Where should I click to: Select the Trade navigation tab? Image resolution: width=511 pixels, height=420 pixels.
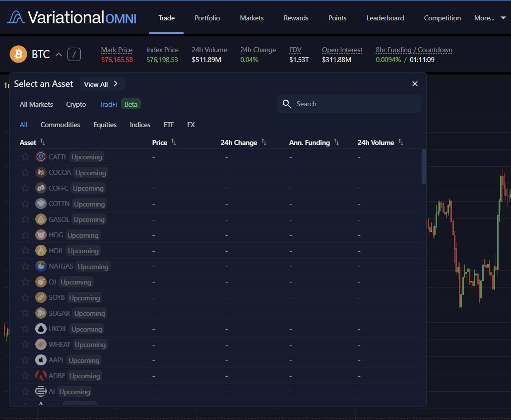point(167,18)
